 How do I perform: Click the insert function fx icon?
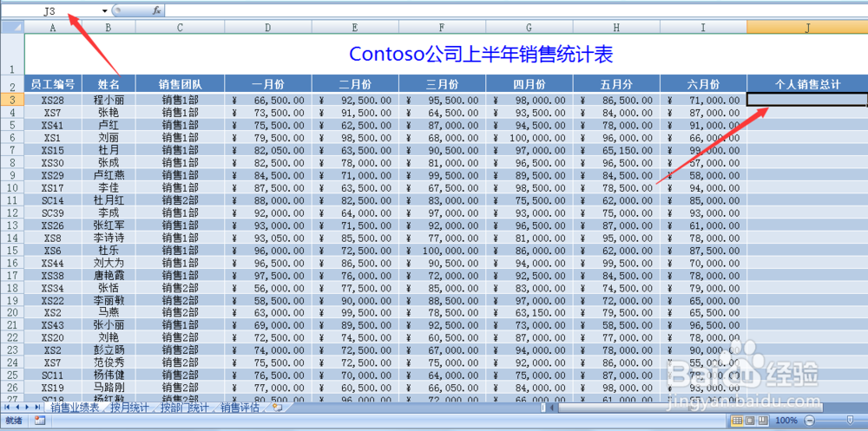coord(156,10)
